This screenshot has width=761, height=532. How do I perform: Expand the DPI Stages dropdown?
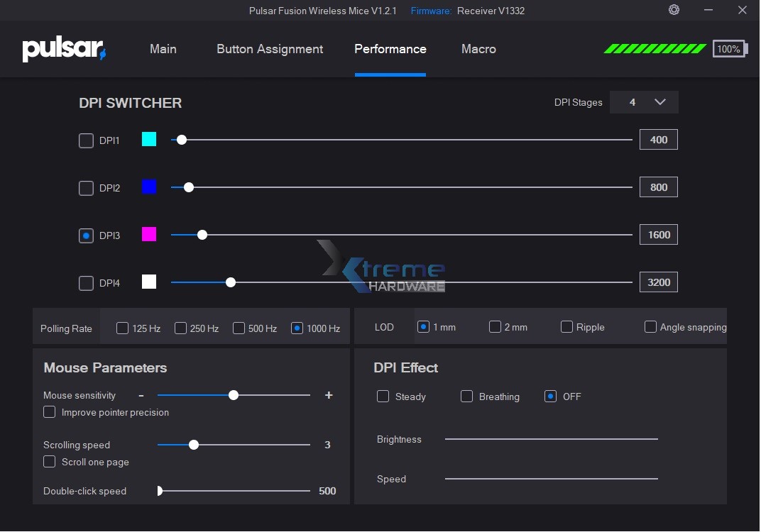(x=644, y=102)
